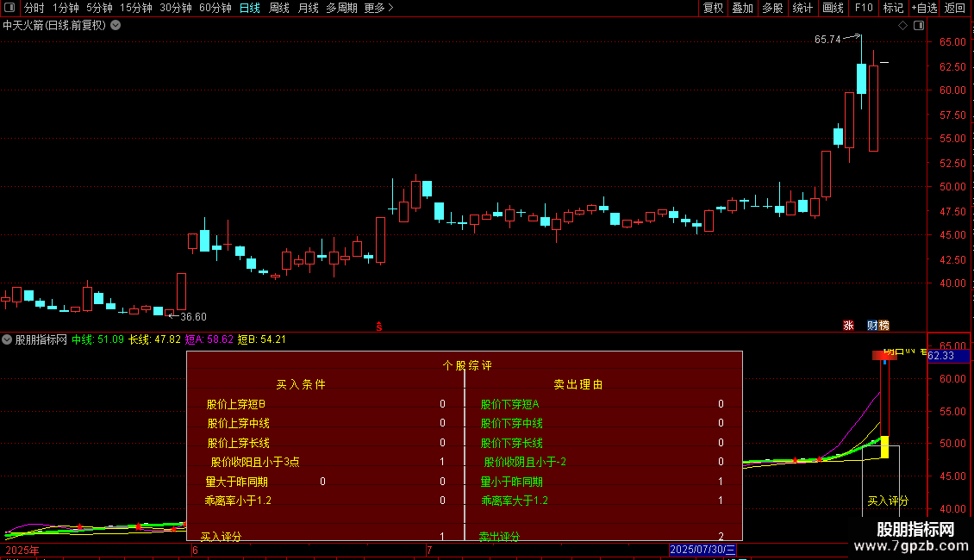Switch to 日线 daily chart

(x=250, y=8)
